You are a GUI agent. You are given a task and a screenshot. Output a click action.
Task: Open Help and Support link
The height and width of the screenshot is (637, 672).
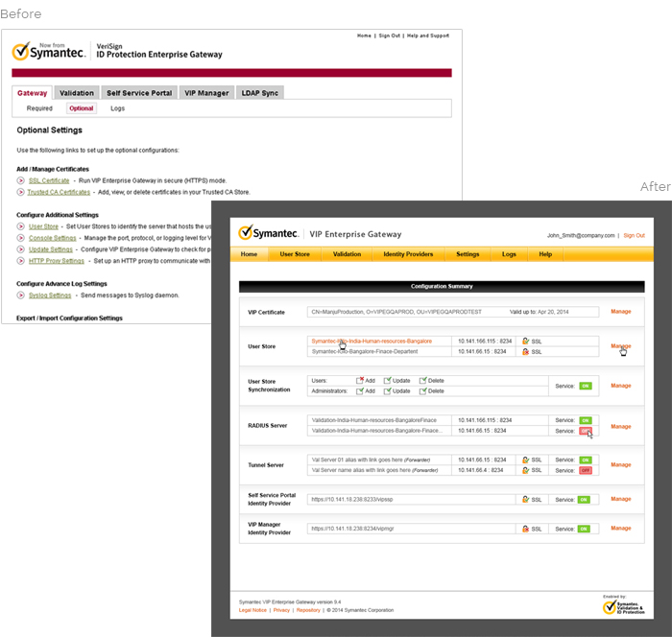tap(428, 35)
